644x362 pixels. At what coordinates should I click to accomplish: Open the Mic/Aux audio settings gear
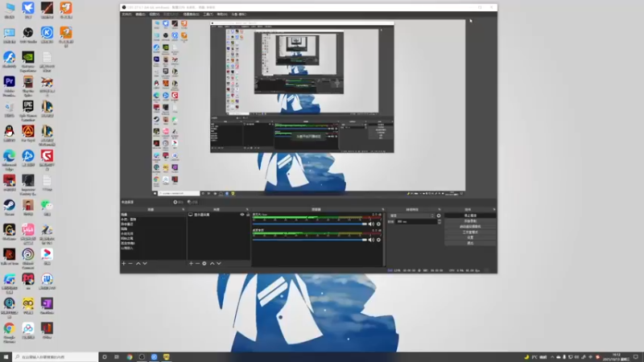pyautogui.click(x=378, y=224)
